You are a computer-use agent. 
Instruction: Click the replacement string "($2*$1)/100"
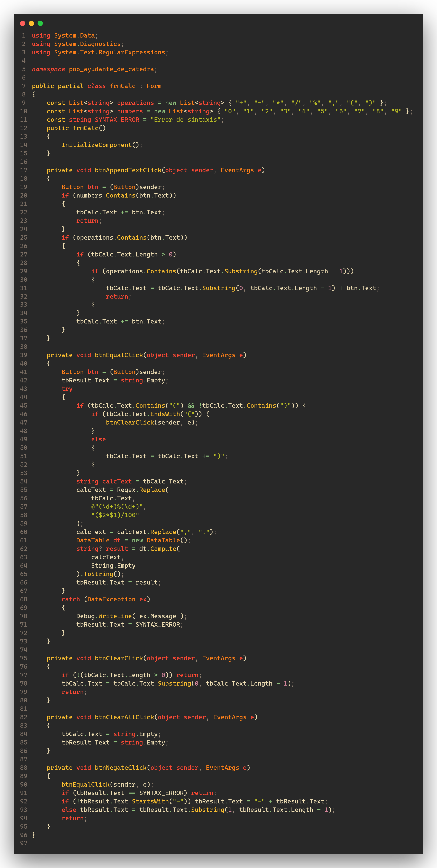115,515
